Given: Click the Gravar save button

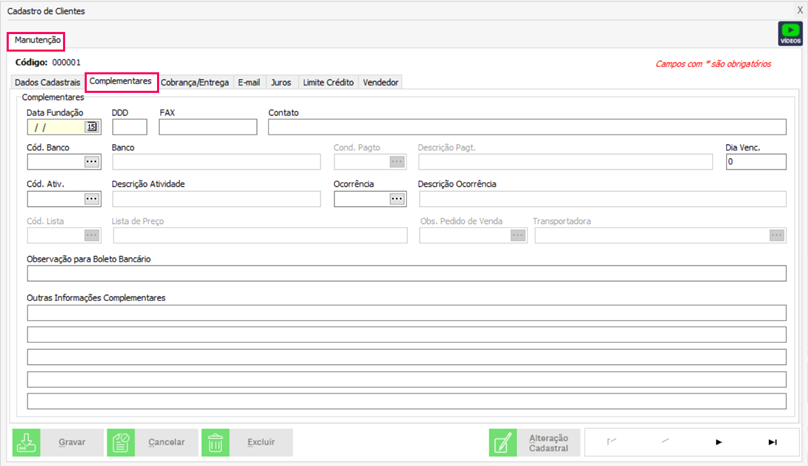Looking at the screenshot, I should 54,442.
